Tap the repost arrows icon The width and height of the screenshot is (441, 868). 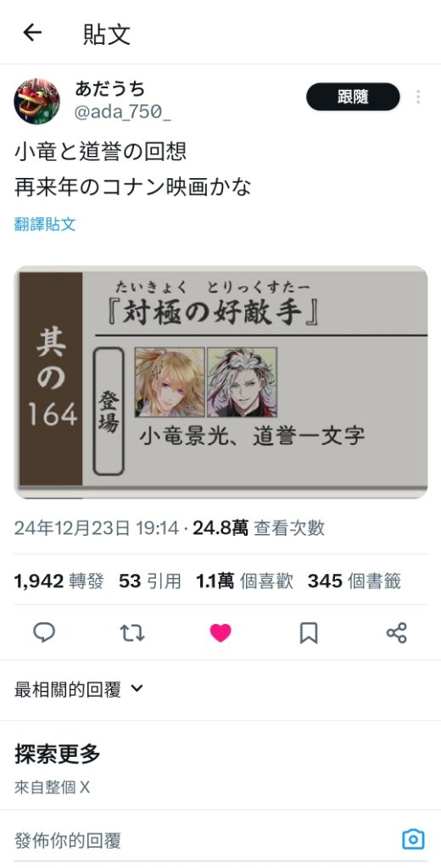coord(131,632)
